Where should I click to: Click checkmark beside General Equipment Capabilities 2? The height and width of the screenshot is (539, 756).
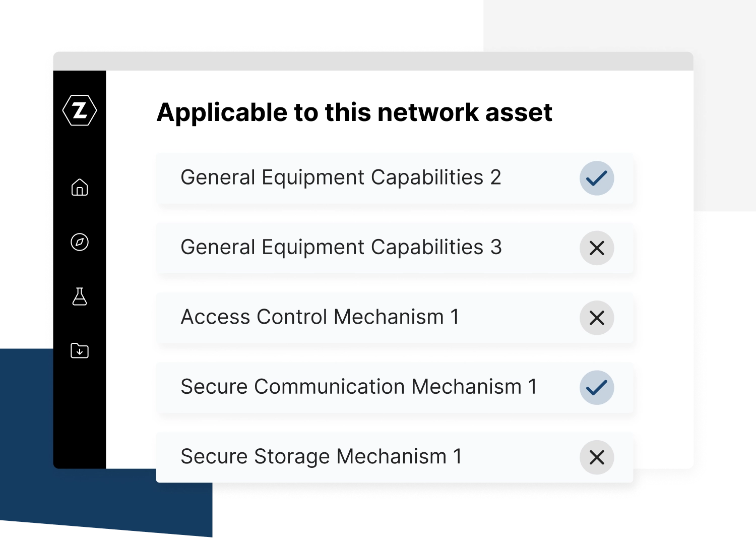point(597,178)
